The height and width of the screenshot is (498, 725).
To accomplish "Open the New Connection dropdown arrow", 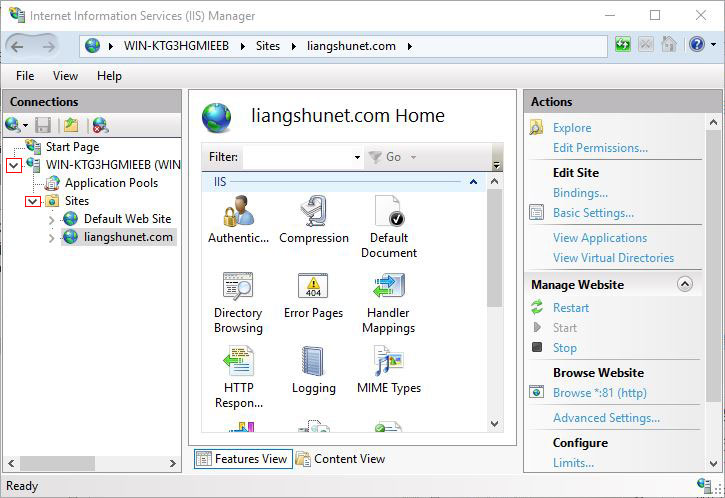I will pos(25,125).
